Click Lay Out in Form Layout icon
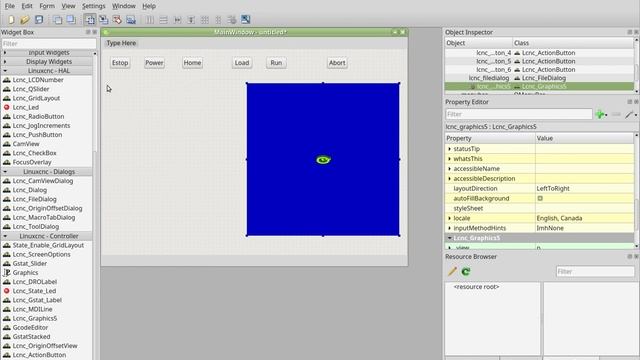This screenshot has height=360, width=640. [x=218, y=20]
